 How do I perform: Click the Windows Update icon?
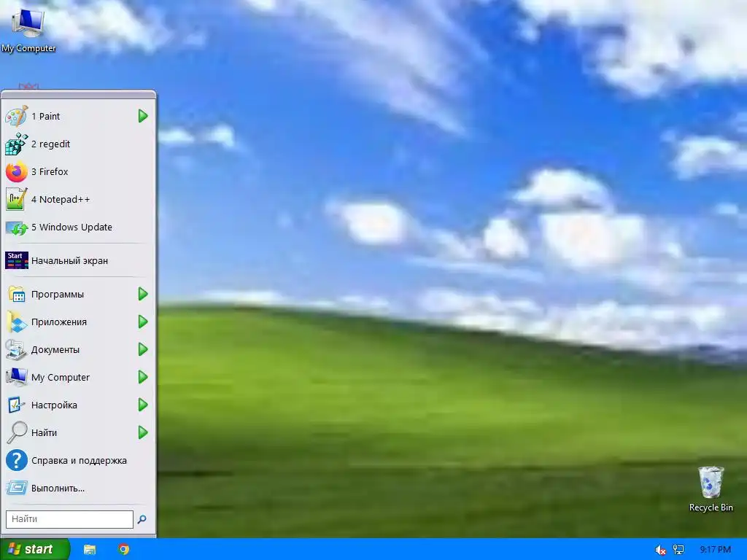click(17, 227)
